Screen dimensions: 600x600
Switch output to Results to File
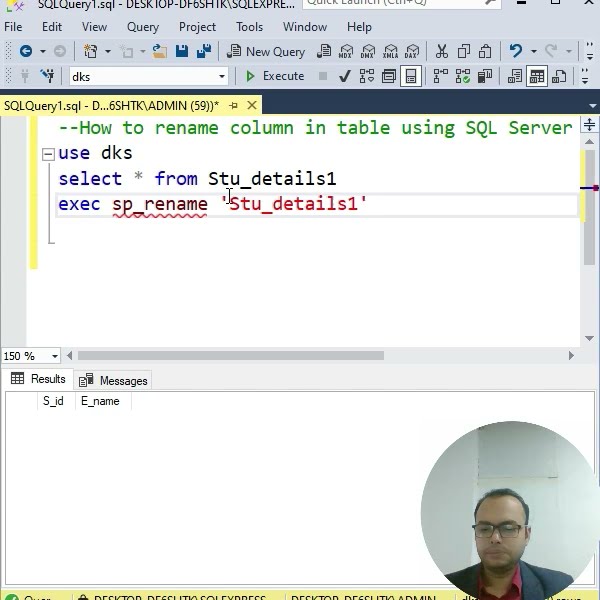[x=559, y=76]
